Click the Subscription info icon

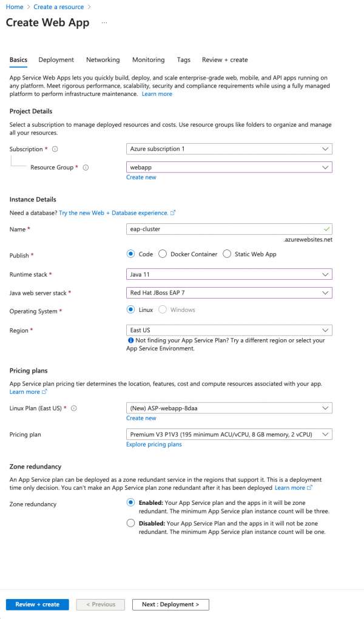55,149
